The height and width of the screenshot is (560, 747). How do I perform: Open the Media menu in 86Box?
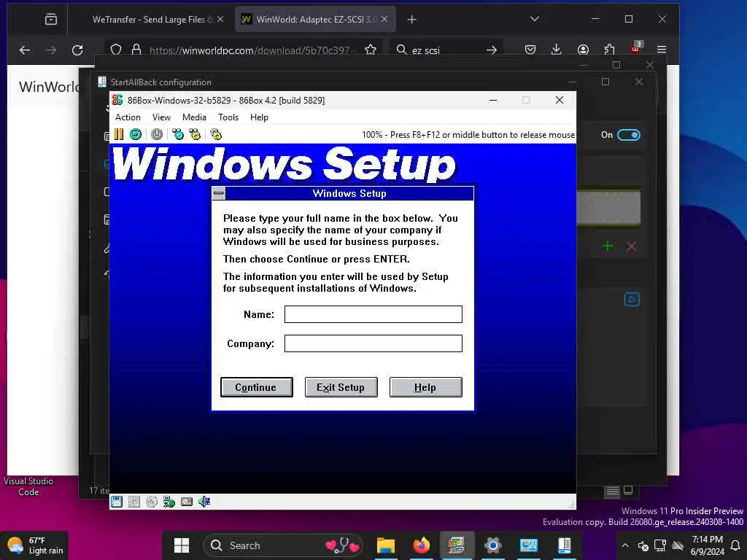(194, 117)
